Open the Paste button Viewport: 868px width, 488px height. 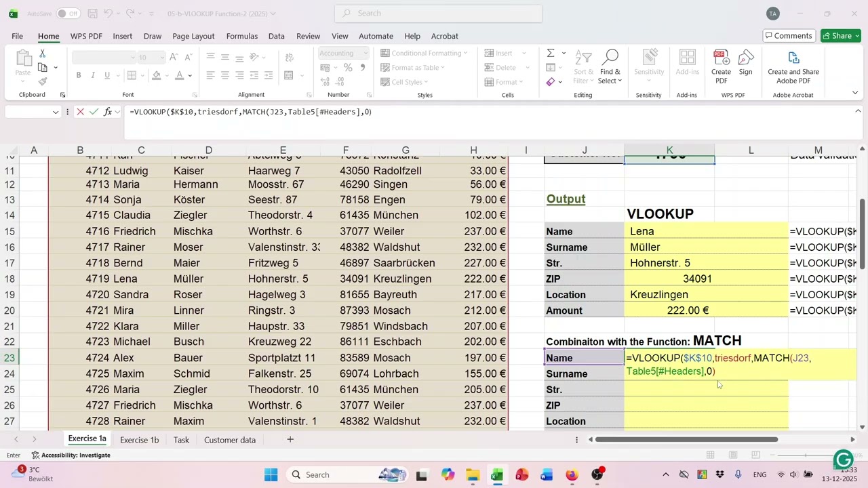23,62
